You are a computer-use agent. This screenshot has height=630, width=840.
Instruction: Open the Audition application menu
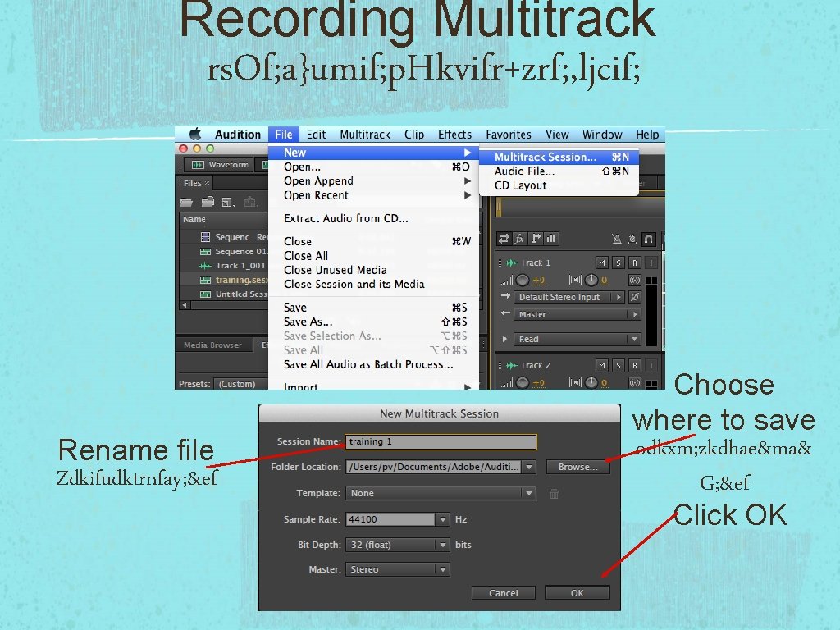point(238,135)
